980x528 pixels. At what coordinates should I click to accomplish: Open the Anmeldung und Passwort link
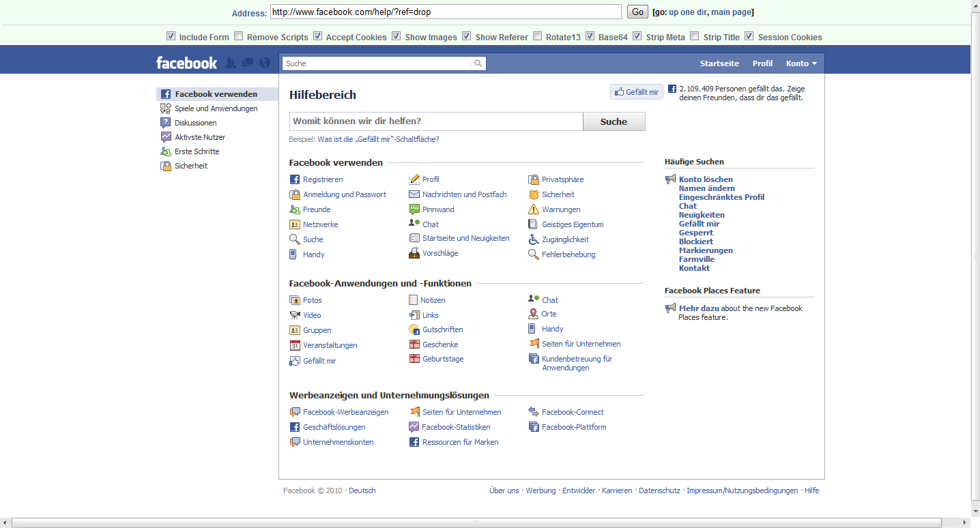click(345, 194)
